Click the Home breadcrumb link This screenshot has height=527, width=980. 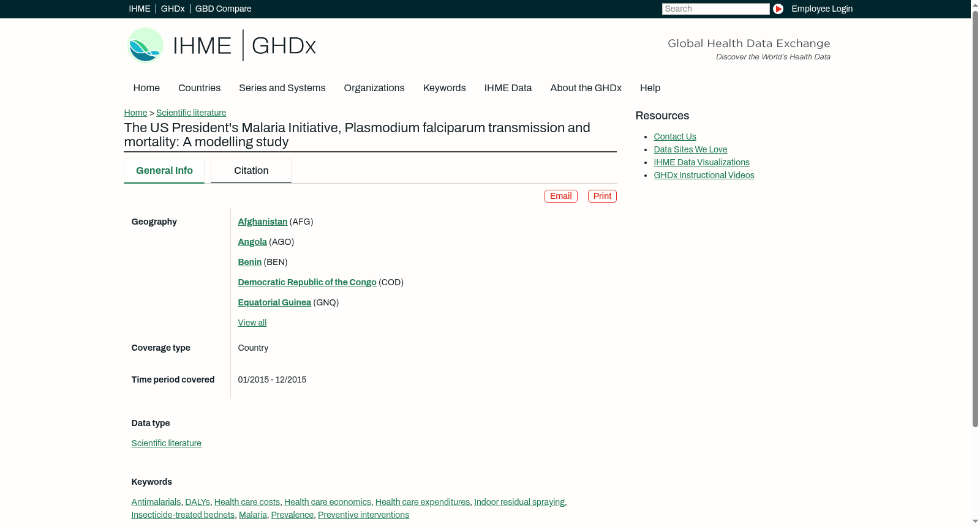click(x=135, y=113)
